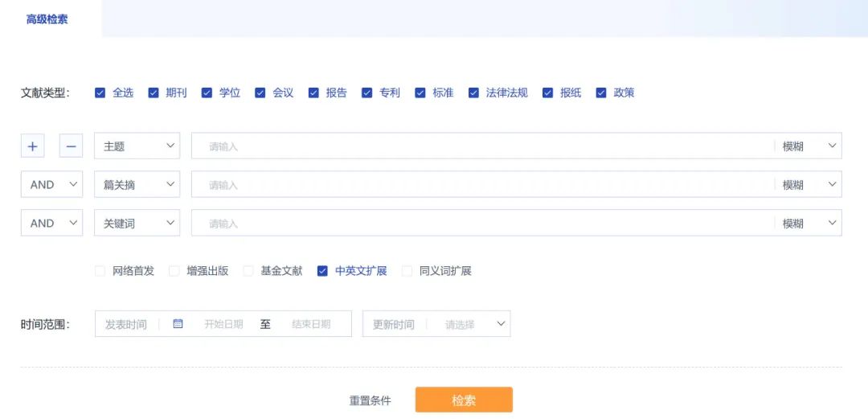Disable the 中英文扩展 checkbox

pos(322,271)
